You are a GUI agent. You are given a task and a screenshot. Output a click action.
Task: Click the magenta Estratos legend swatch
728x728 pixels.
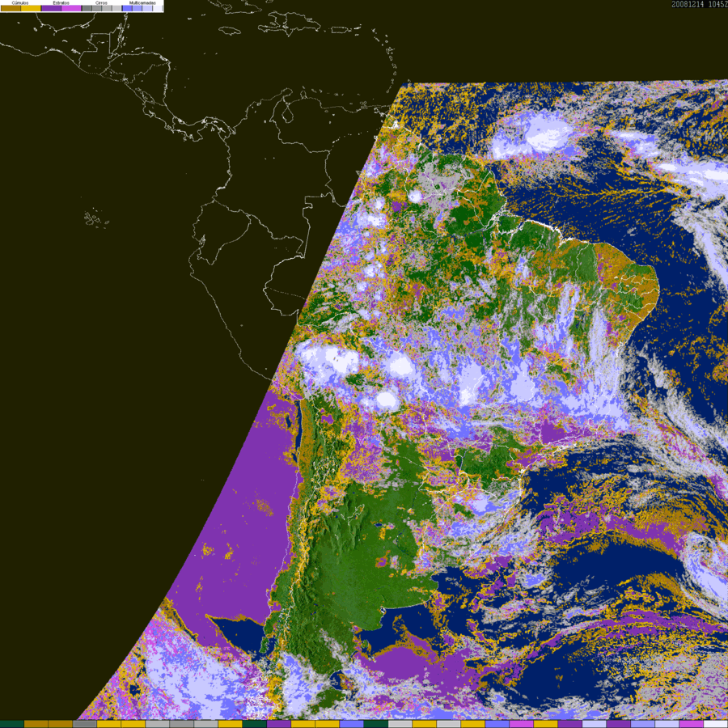coord(71,8)
